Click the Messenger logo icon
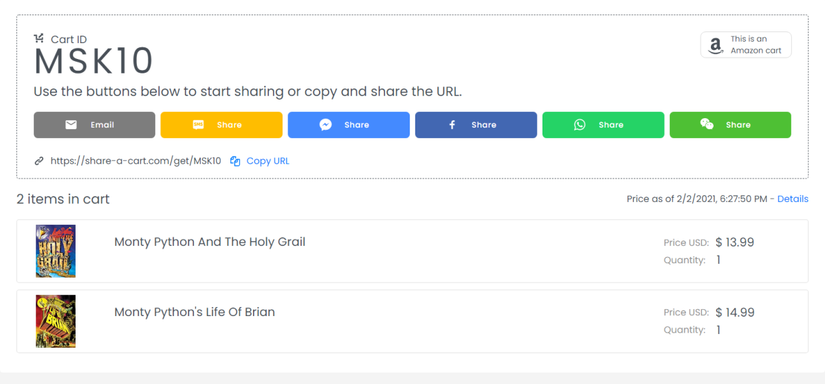This screenshot has height=384, width=825. coord(326,125)
